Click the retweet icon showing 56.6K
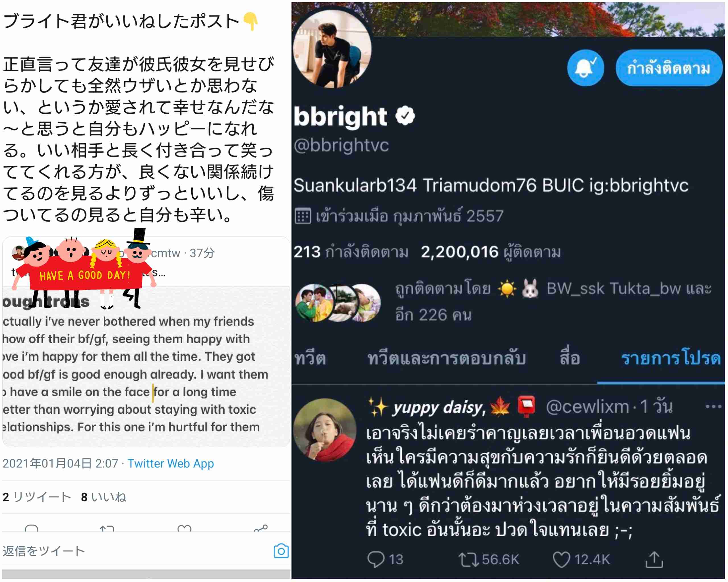Screen dimensions: 728x582 (468, 559)
